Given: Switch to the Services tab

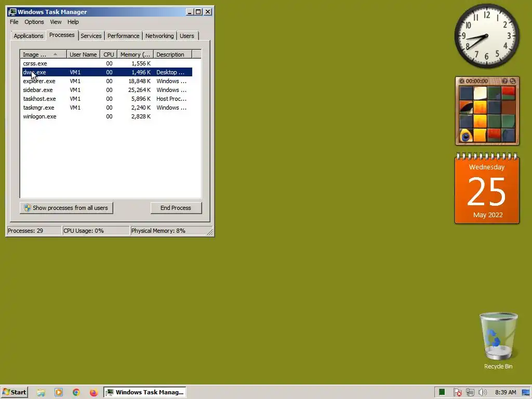Looking at the screenshot, I should [x=91, y=36].
